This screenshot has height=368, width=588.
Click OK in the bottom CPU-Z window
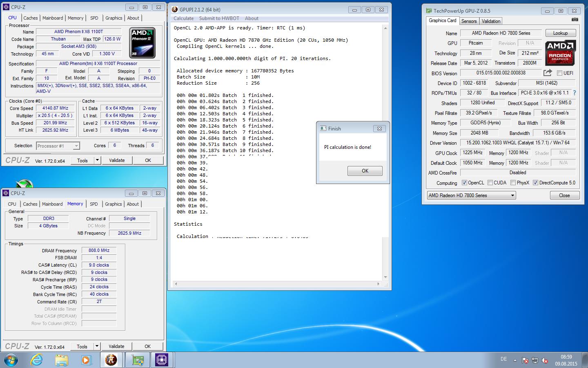[148, 346]
